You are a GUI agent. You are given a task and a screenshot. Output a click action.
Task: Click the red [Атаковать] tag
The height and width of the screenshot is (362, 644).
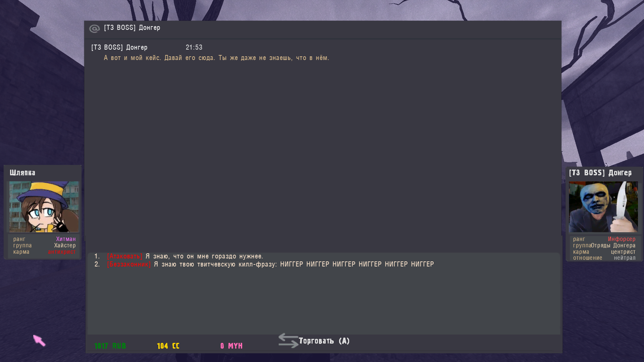pyautogui.click(x=125, y=256)
